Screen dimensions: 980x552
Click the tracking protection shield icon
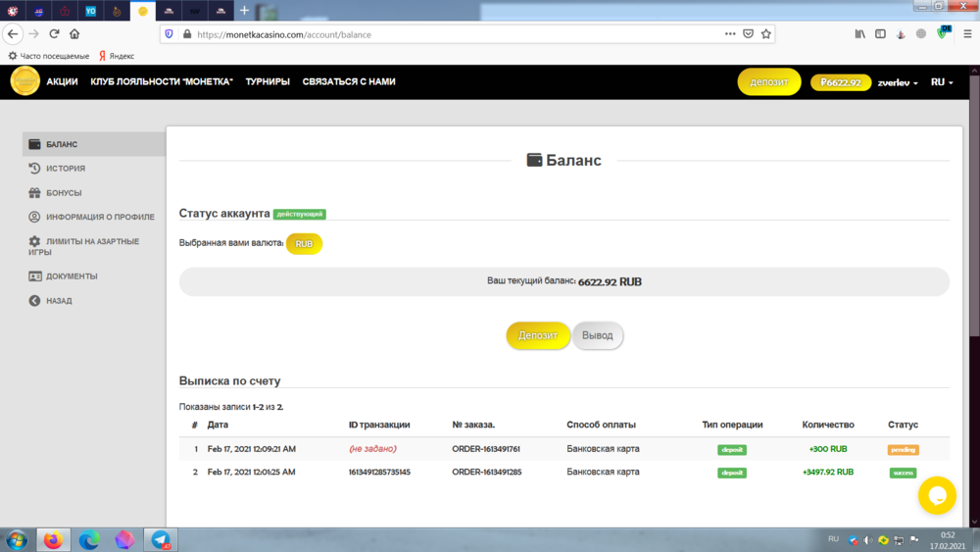coord(169,34)
